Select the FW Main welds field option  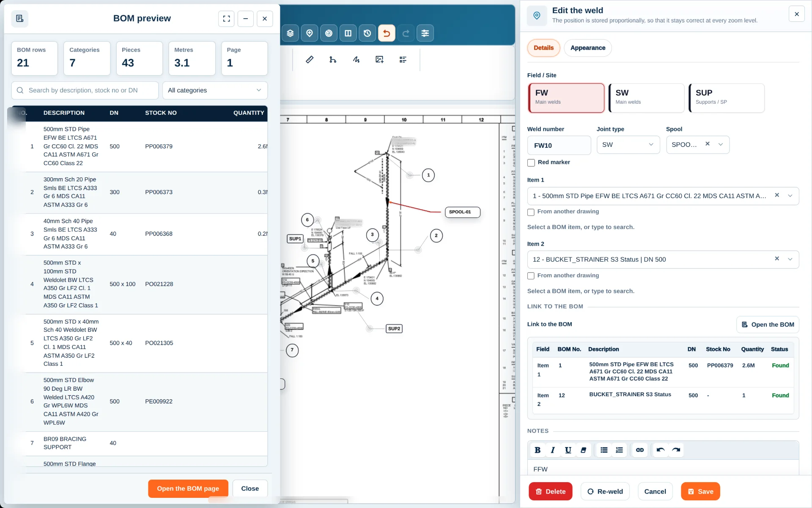tap(566, 98)
